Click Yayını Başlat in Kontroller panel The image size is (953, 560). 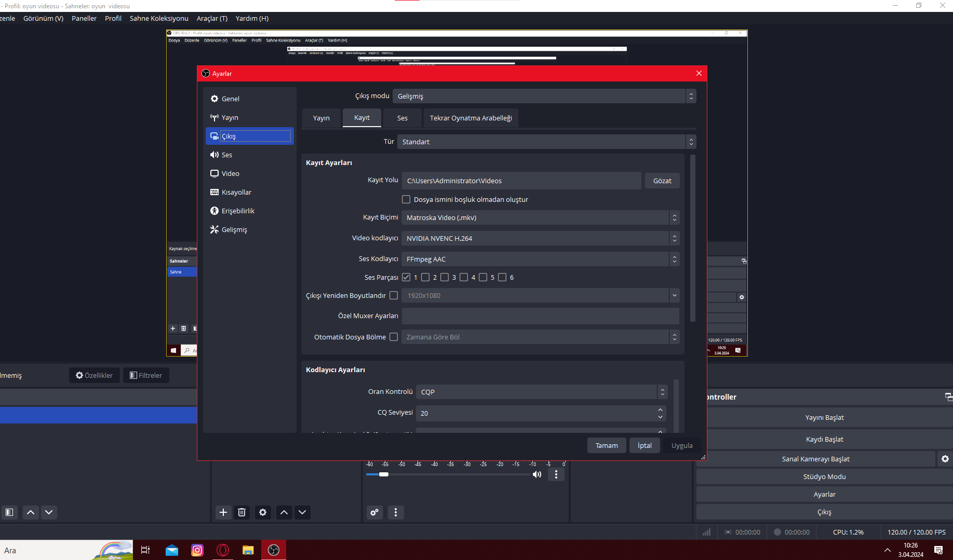pos(824,417)
